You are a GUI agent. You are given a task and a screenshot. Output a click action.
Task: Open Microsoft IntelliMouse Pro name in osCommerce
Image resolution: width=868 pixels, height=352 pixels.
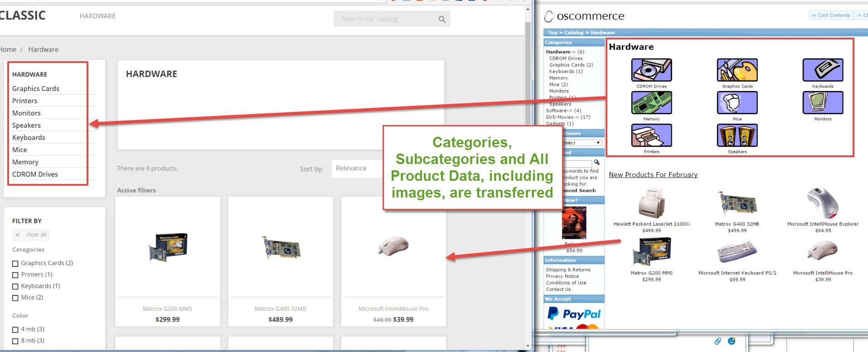tap(823, 273)
